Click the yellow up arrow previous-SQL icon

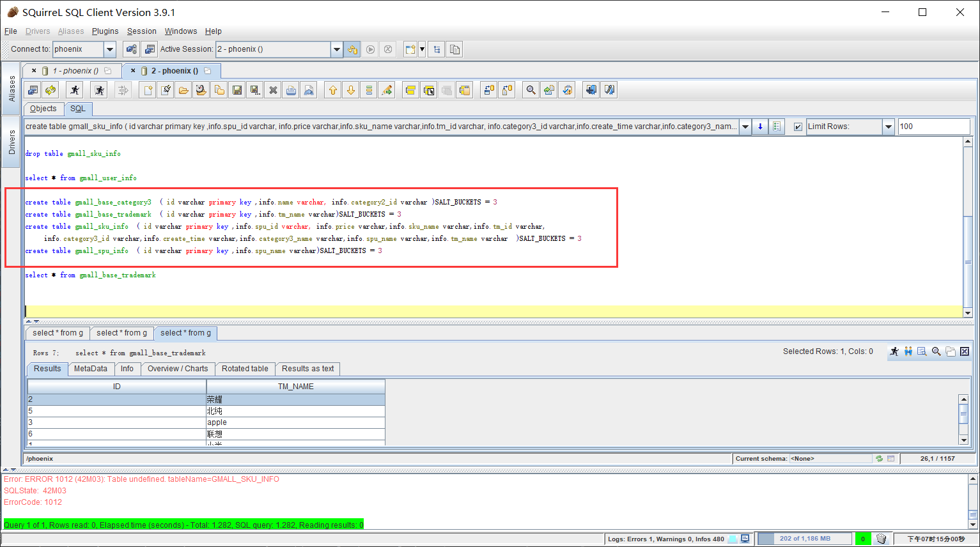[x=333, y=90]
